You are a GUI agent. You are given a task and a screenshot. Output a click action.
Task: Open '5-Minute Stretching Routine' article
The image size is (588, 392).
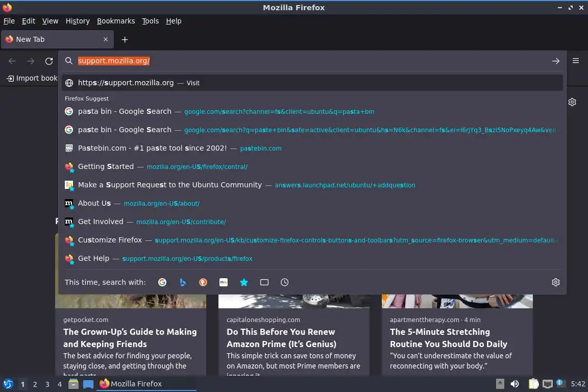point(449,338)
